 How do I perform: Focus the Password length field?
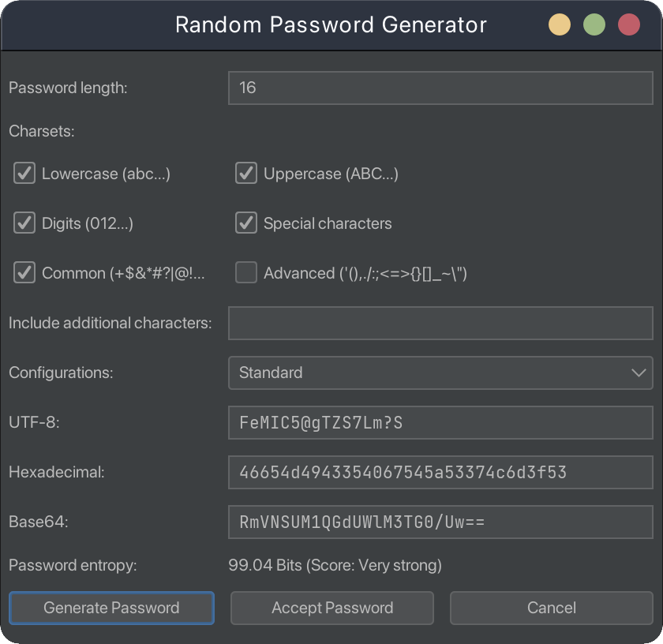(440, 88)
